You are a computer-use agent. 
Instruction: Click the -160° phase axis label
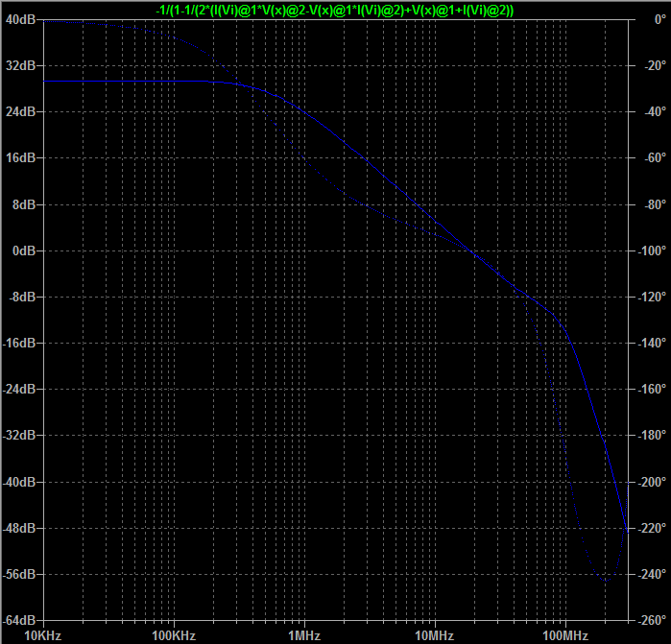click(x=652, y=390)
